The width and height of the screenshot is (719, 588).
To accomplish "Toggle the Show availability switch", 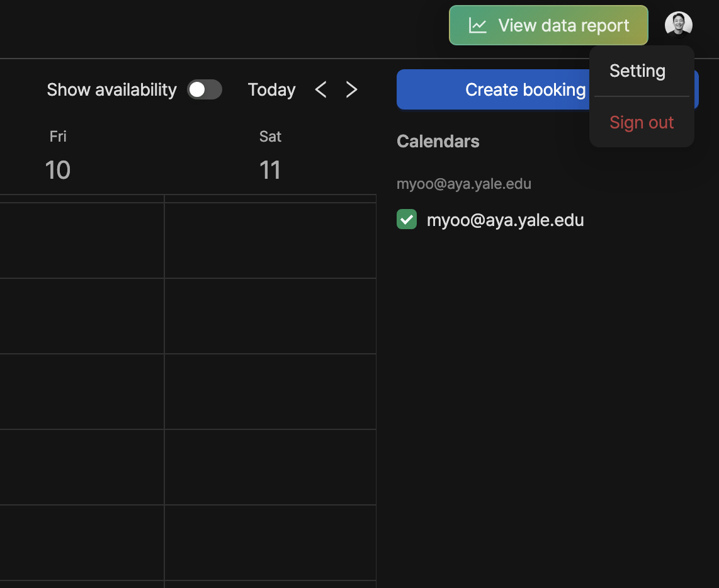I will coord(205,90).
